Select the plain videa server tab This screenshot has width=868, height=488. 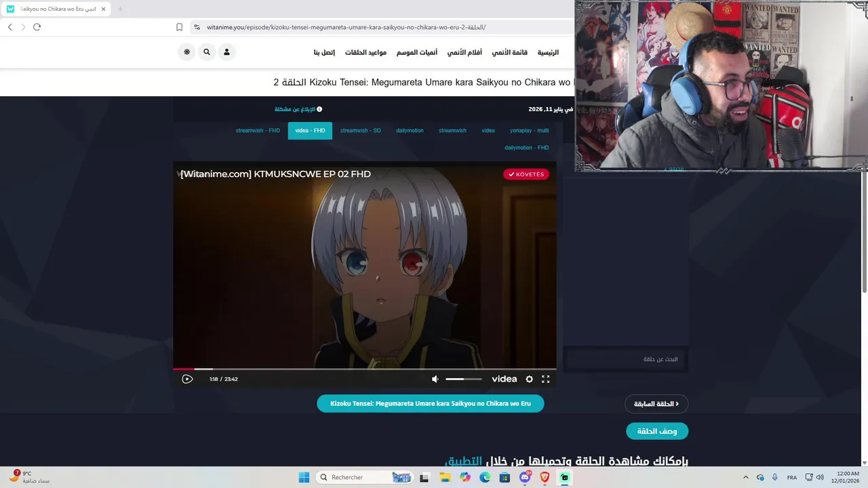tap(488, 131)
